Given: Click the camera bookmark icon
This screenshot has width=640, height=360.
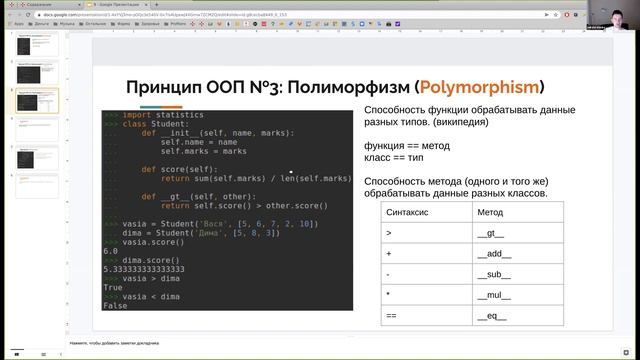Looking at the screenshot, I should [x=389, y=24].
